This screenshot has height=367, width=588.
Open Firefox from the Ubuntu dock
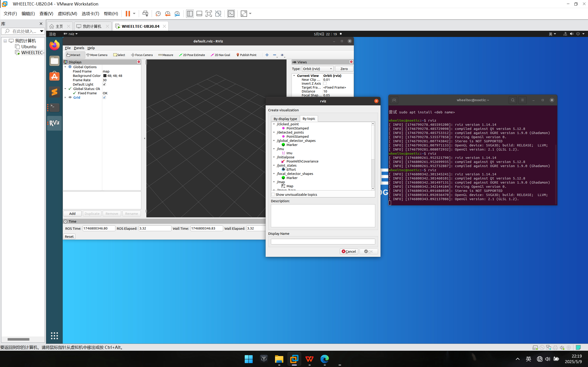54,45
